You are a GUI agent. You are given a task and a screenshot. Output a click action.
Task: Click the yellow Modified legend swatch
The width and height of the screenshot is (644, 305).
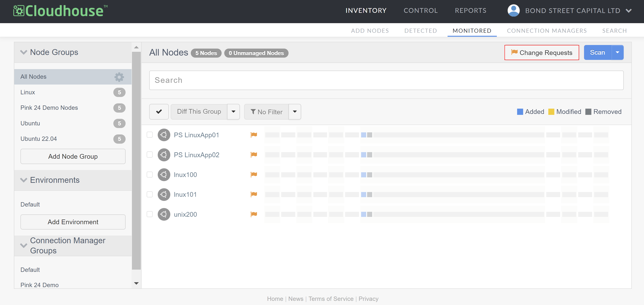click(551, 112)
